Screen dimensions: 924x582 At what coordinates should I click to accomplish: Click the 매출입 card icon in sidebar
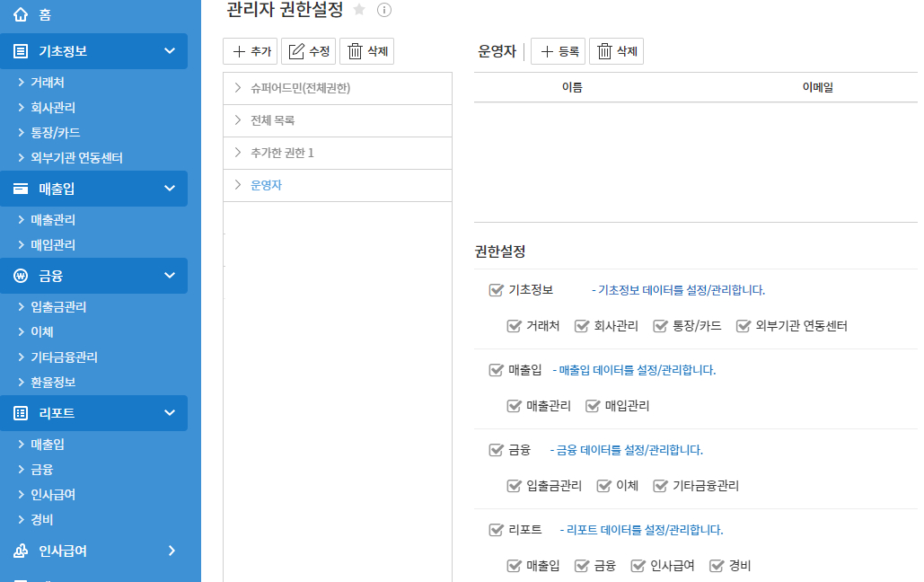(x=22, y=189)
